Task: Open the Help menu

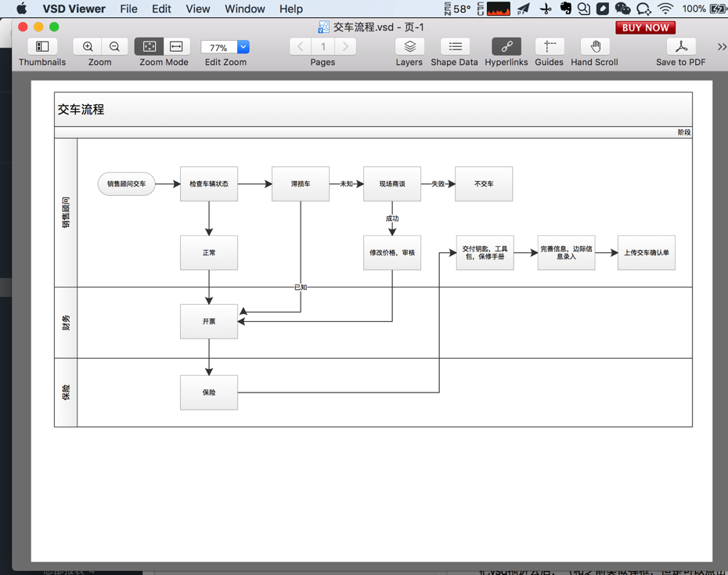Action: click(x=291, y=9)
